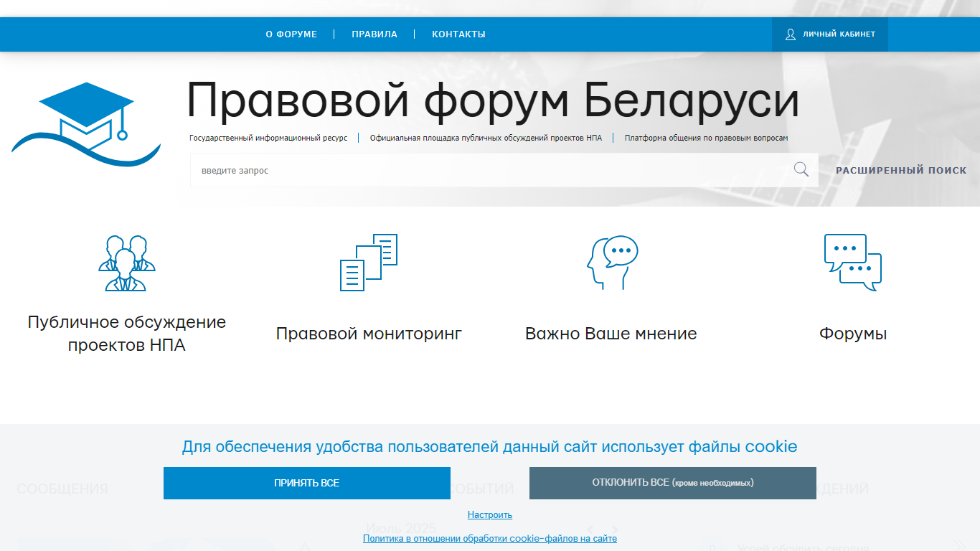Open the О ФОРУМЕ menu item
Viewport: 980px width, 551px height.
point(291,34)
